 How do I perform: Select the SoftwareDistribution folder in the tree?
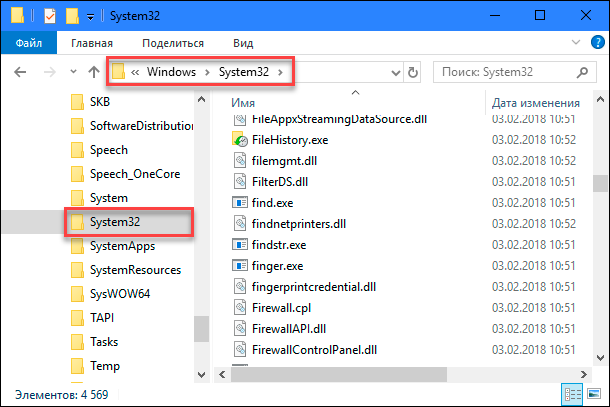[x=132, y=126]
